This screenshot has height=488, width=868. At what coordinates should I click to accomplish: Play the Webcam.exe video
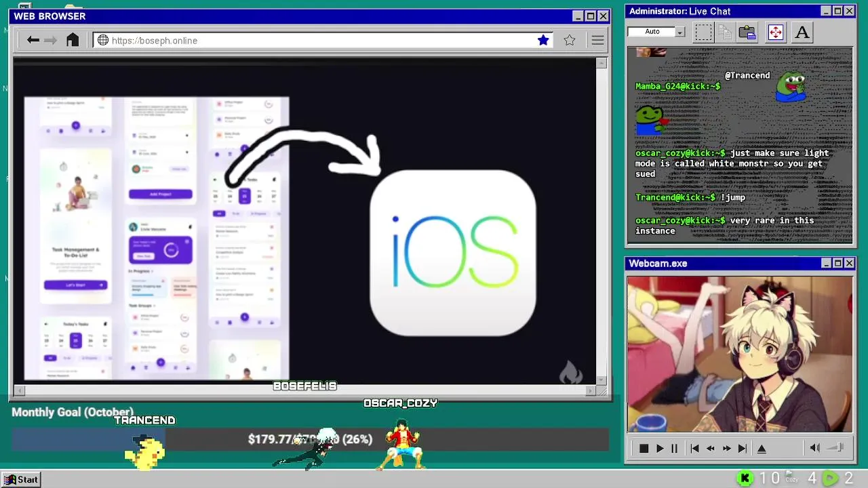pyautogui.click(x=660, y=449)
